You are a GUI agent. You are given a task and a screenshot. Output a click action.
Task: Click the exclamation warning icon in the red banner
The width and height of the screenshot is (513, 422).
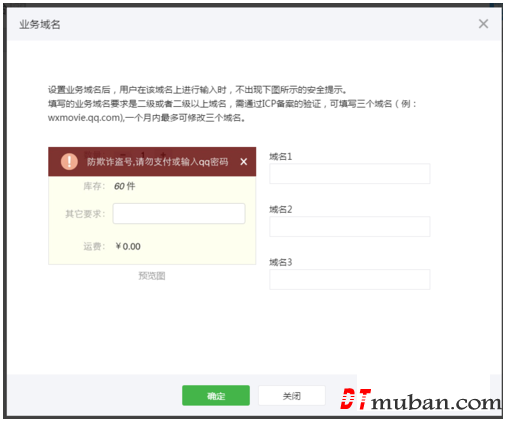pyautogui.click(x=69, y=162)
